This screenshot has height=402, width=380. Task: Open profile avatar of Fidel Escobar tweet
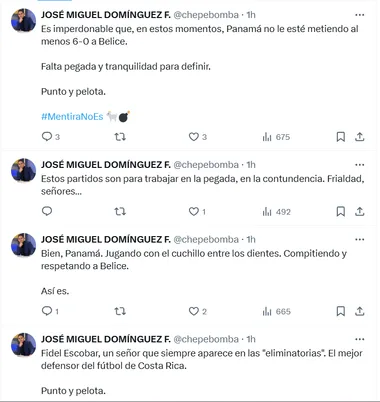(x=23, y=344)
